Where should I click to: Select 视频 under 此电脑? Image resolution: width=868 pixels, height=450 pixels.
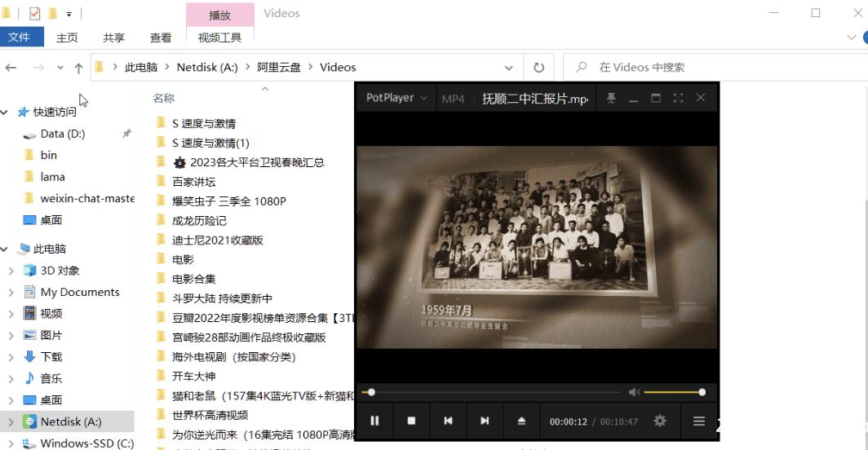point(51,314)
